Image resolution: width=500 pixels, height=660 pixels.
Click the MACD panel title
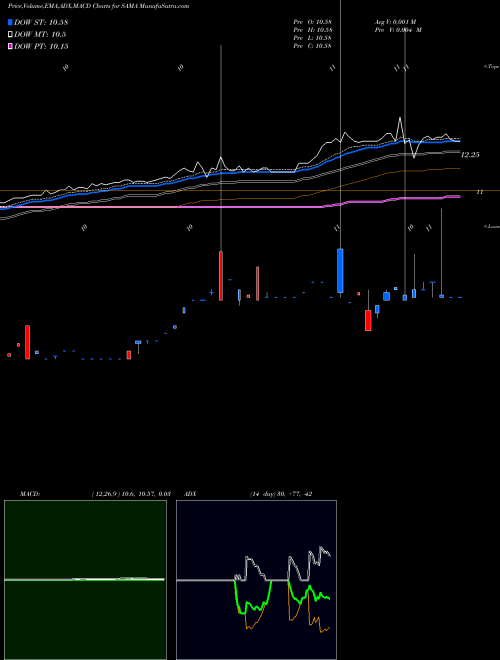pyautogui.click(x=30, y=494)
